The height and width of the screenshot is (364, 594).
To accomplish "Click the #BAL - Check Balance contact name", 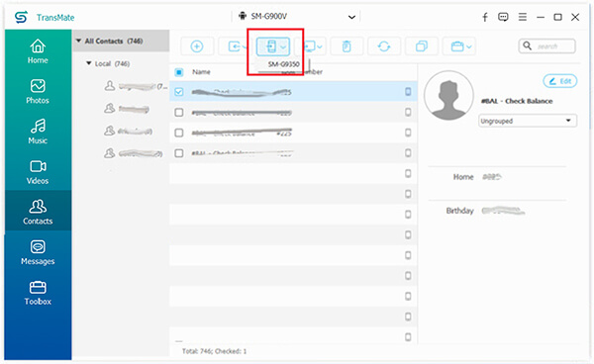I will (517, 101).
